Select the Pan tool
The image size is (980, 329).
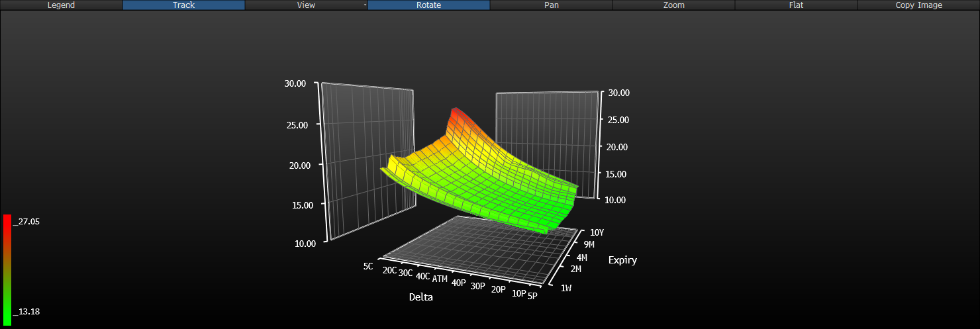click(551, 5)
